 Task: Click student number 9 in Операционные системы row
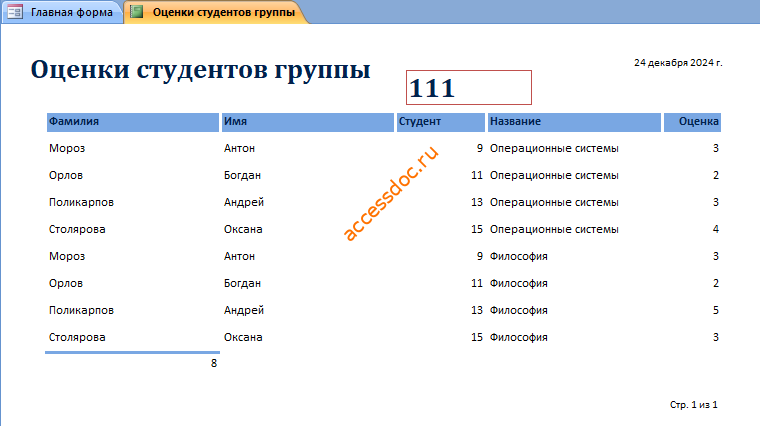click(x=480, y=148)
